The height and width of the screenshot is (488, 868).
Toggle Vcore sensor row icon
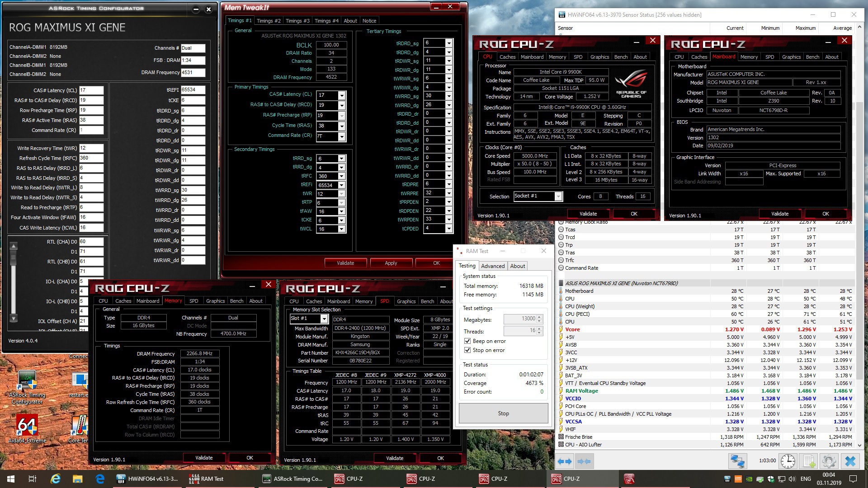coord(561,329)
